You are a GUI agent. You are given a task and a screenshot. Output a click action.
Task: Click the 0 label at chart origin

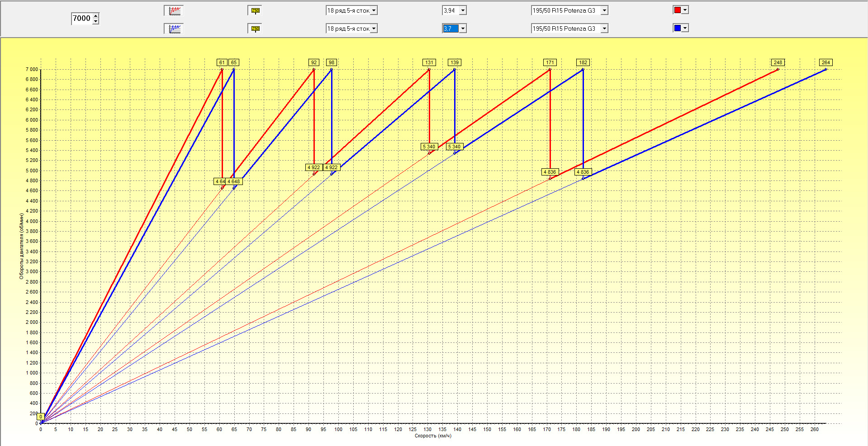41,417
